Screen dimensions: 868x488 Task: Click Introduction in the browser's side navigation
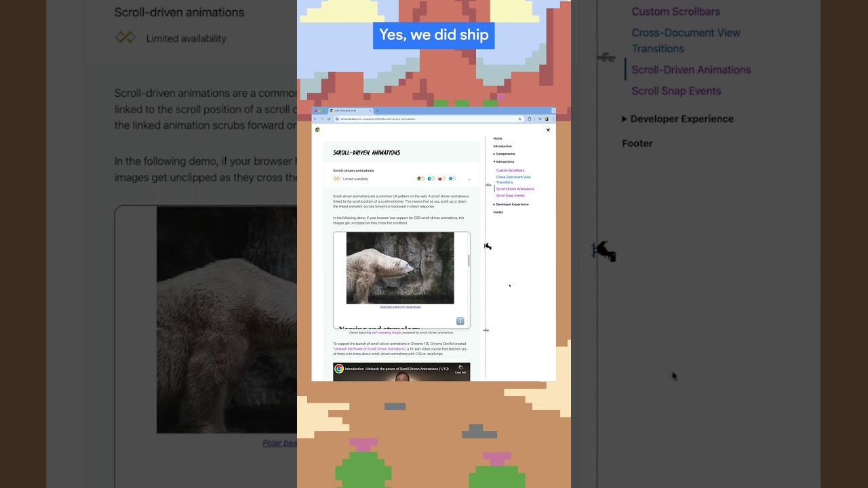[502, 146]
